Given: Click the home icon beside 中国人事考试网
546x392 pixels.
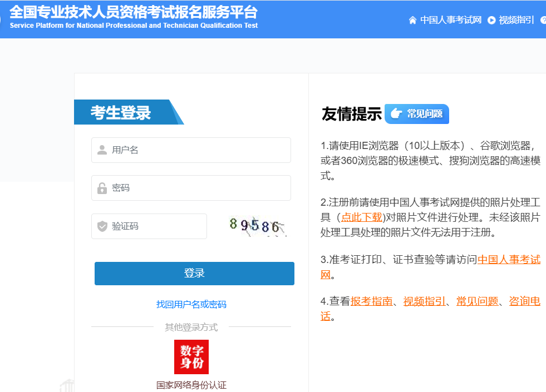Looking at the screenshot, I should pos(412,20).
